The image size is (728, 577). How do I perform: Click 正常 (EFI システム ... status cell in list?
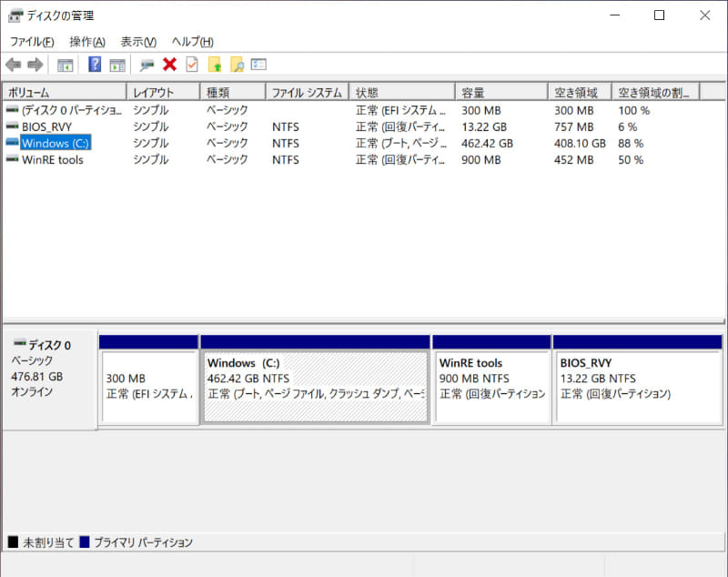click(400, 110)
